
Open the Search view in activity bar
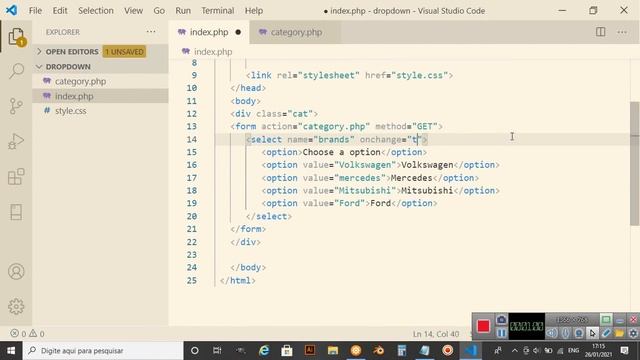(16, 71)
